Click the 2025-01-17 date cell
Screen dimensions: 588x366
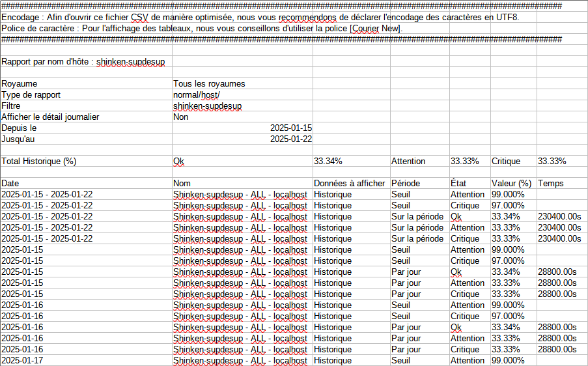tap(22, 361)
